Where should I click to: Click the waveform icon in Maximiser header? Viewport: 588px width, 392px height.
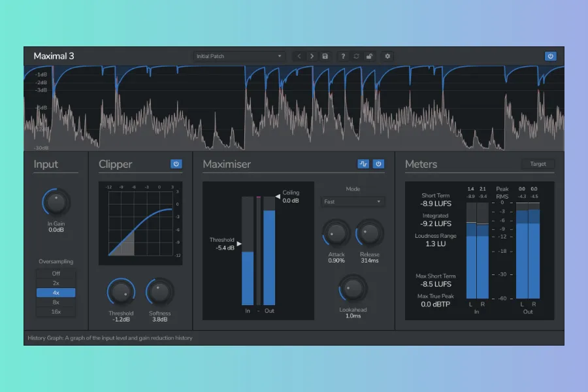point(363,164)
